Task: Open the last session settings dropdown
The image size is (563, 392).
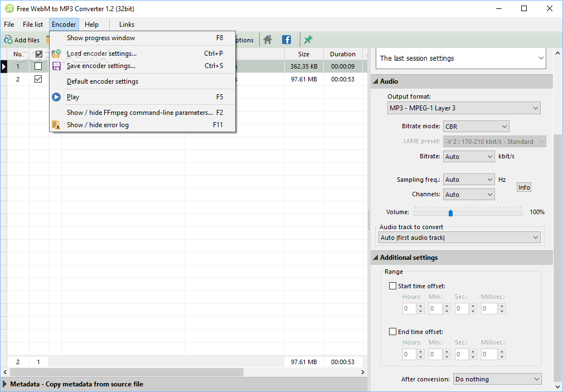Action: (x=460, y=58)
